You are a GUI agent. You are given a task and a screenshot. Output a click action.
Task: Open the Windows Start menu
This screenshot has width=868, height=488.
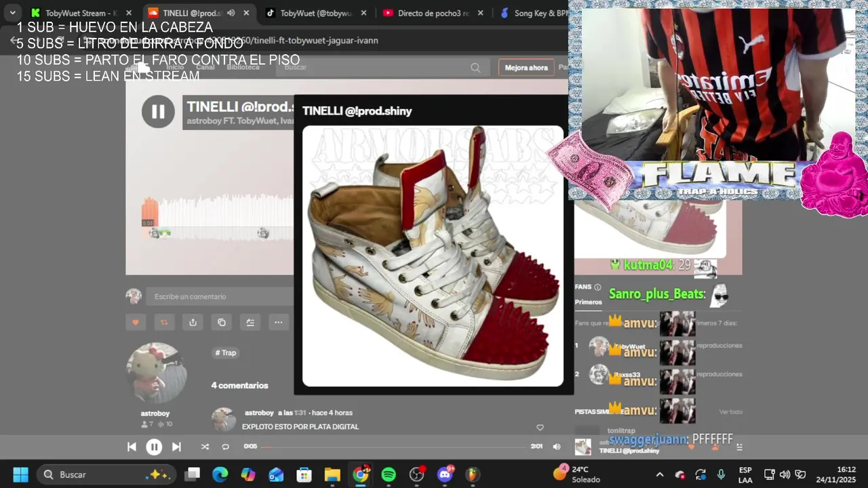click(x=20, y=474)
